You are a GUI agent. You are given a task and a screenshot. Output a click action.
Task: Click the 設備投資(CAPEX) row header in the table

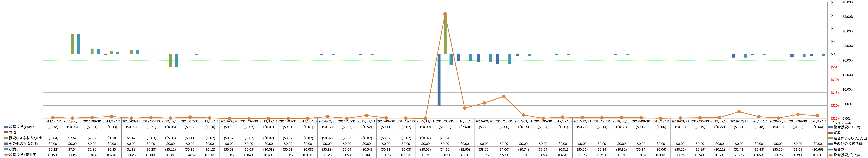click(23, 127)
